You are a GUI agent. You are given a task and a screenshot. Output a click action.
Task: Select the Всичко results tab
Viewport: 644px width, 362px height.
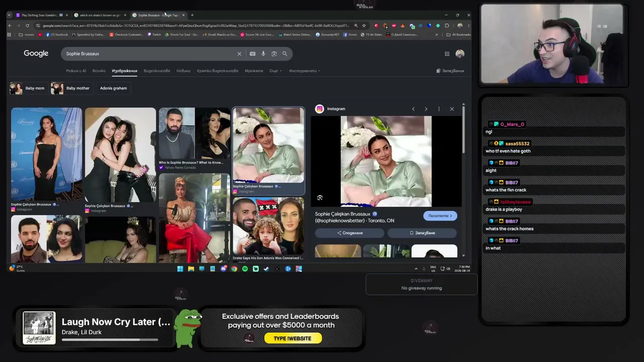click(x=99, y=71)
